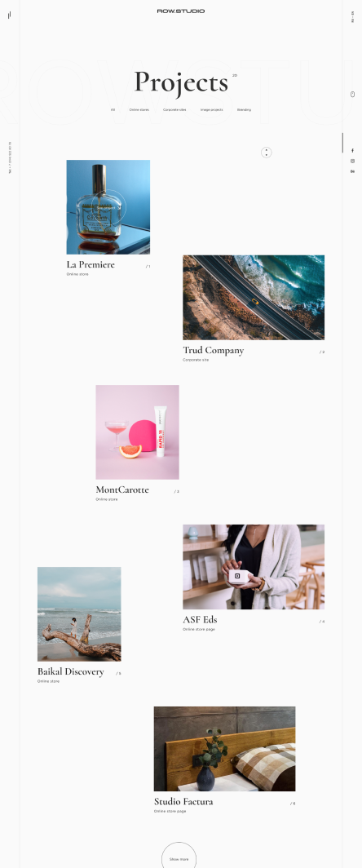Open the ASF Eds project title link

(x=200, y=619)
